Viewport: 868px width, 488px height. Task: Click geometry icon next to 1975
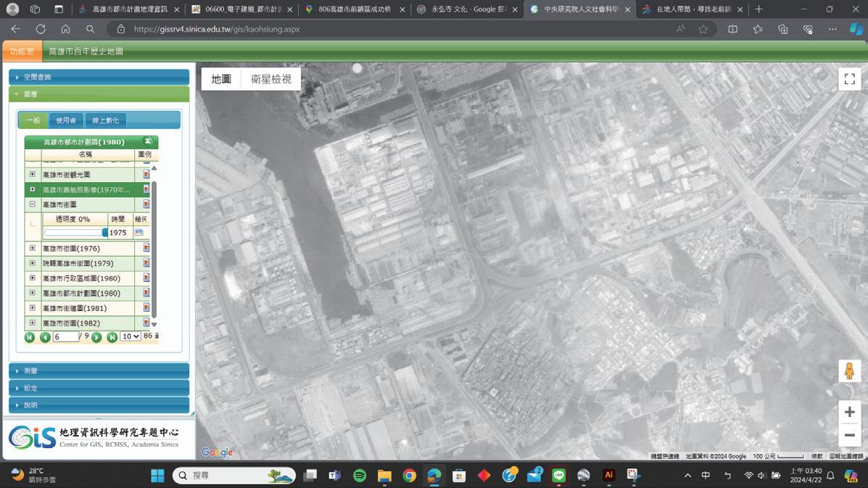[139, 232]
